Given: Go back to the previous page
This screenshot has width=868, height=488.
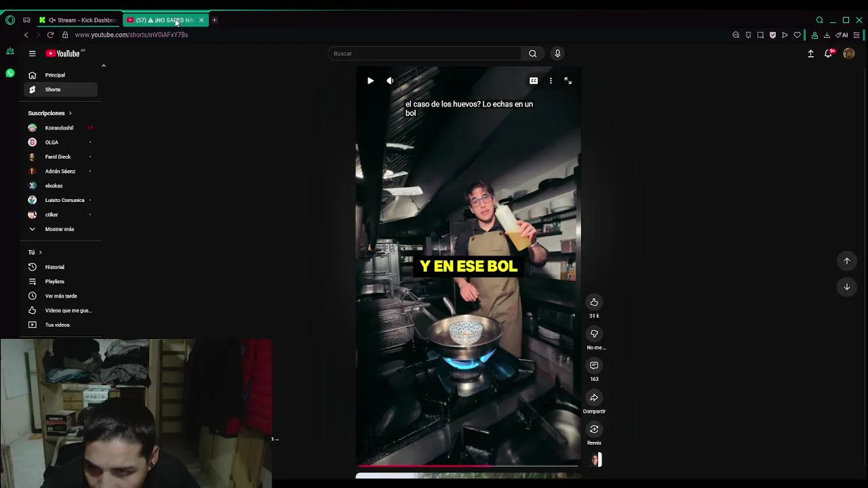Looking at the screenshot, I should (x=26, y=35).
